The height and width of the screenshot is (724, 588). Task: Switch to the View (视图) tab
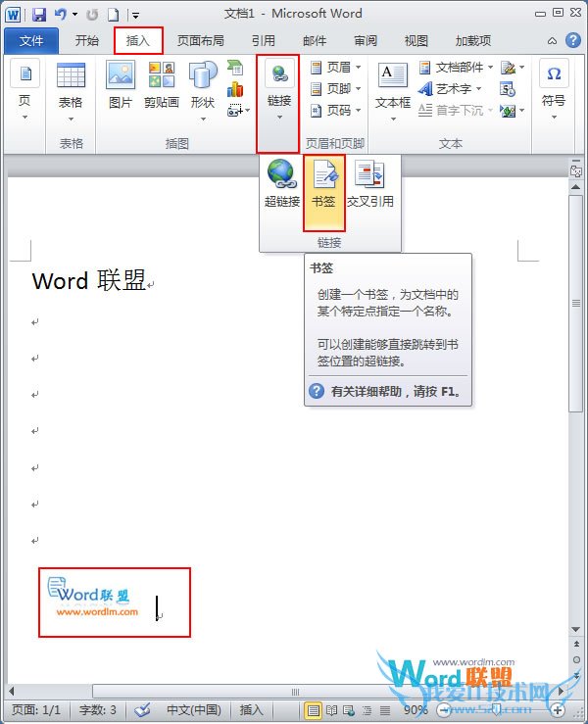coord(416,40)
